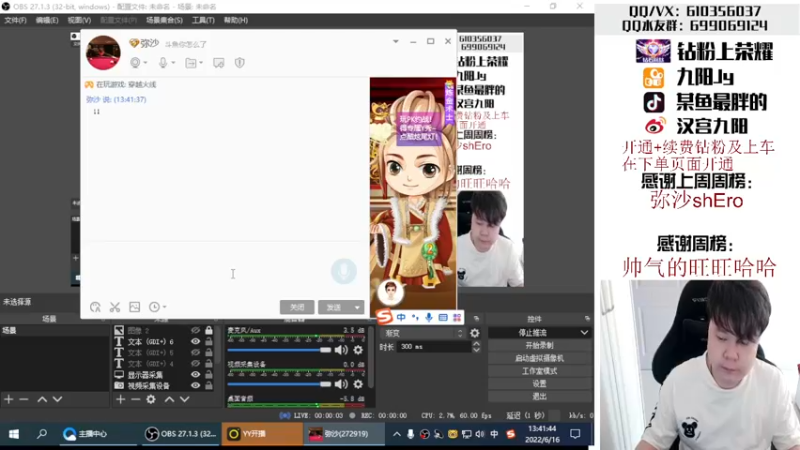The image size is (800, 450).
Task: Open the message history clock icon
Action: coord(154,307)
